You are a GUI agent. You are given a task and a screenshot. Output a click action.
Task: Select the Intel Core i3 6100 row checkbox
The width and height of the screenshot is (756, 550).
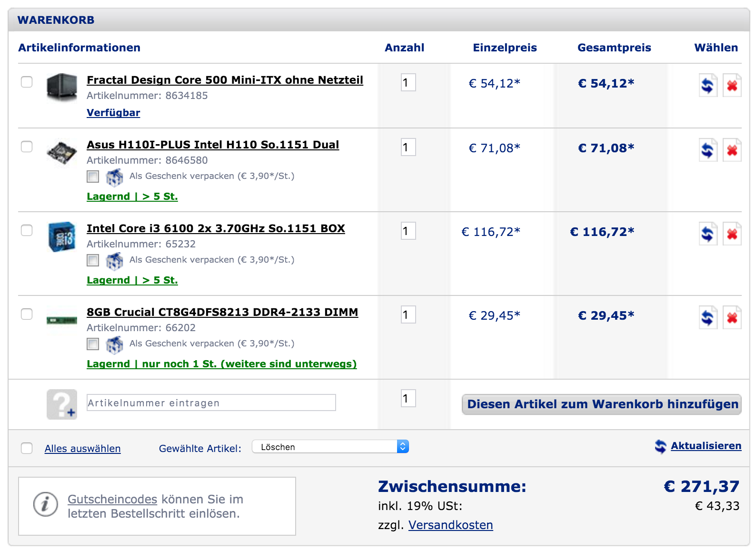tap(27, 230)
